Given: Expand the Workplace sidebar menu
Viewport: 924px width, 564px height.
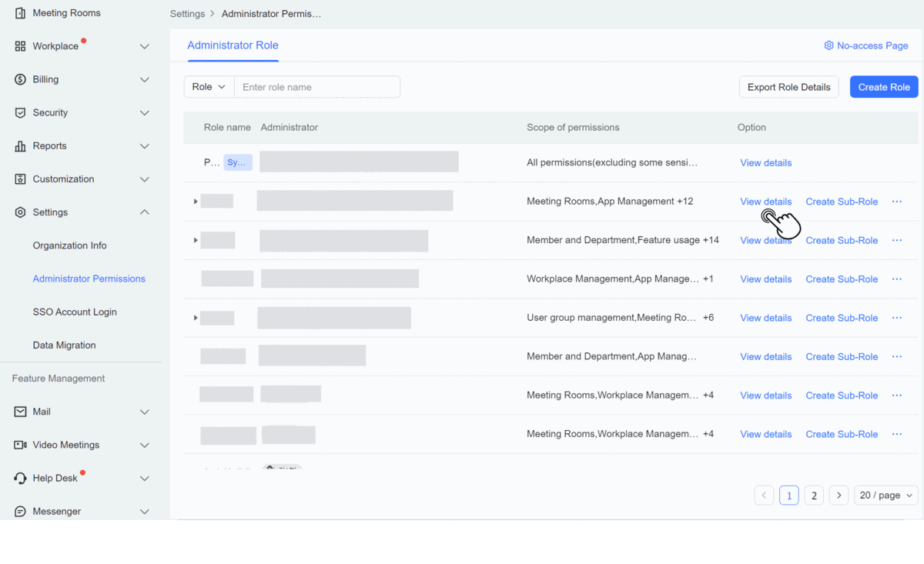Looking at the screenshot, I should click(x=144, y=46).
